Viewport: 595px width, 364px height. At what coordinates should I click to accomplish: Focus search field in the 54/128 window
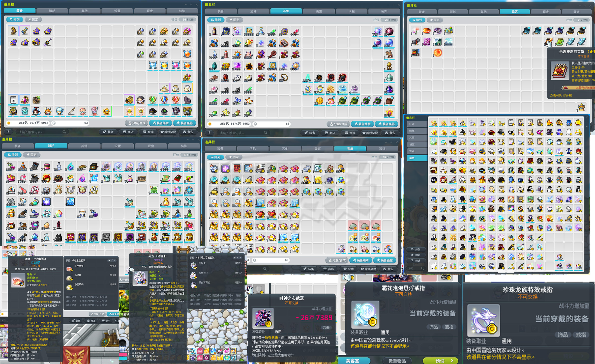pos(42,132)
